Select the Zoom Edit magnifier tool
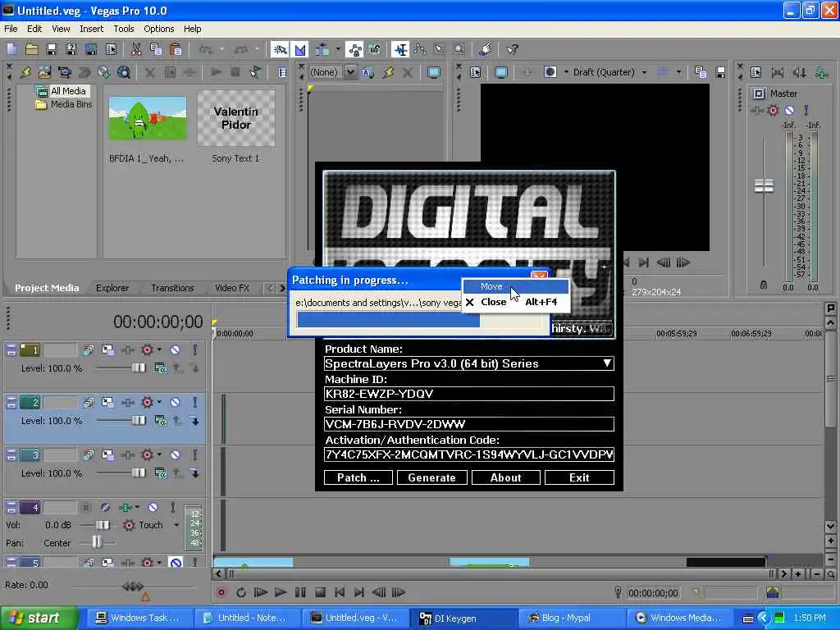 (x=459, y=49)
